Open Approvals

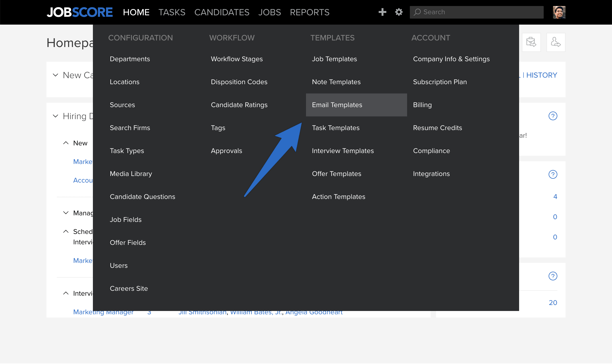point(226,151)
